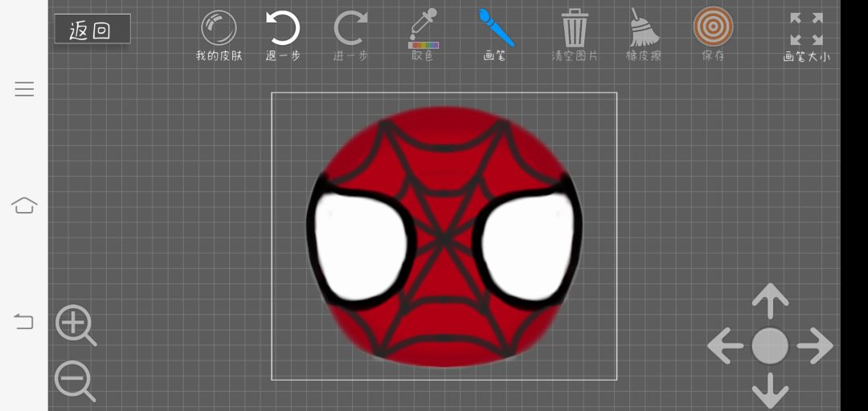Select the 橡皮擦 eraser tool
Screen dimensions: 868x411
[645, 27]
